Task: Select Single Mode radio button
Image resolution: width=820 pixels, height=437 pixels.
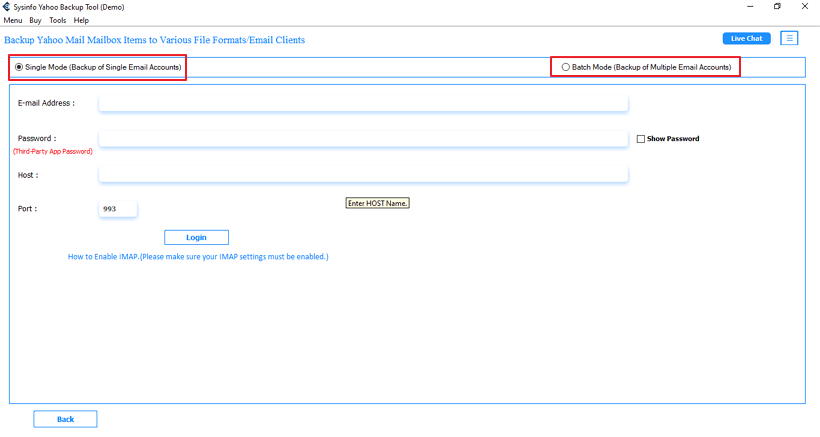Action: [19, 67]
